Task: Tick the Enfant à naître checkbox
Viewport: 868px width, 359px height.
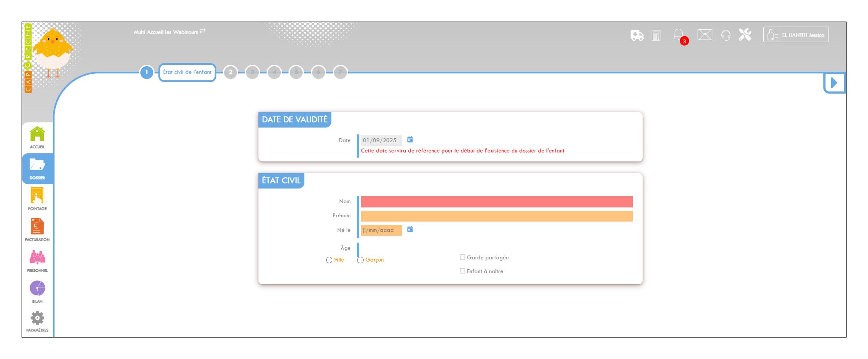Action: pyautogui.click(x=462, y=271)
